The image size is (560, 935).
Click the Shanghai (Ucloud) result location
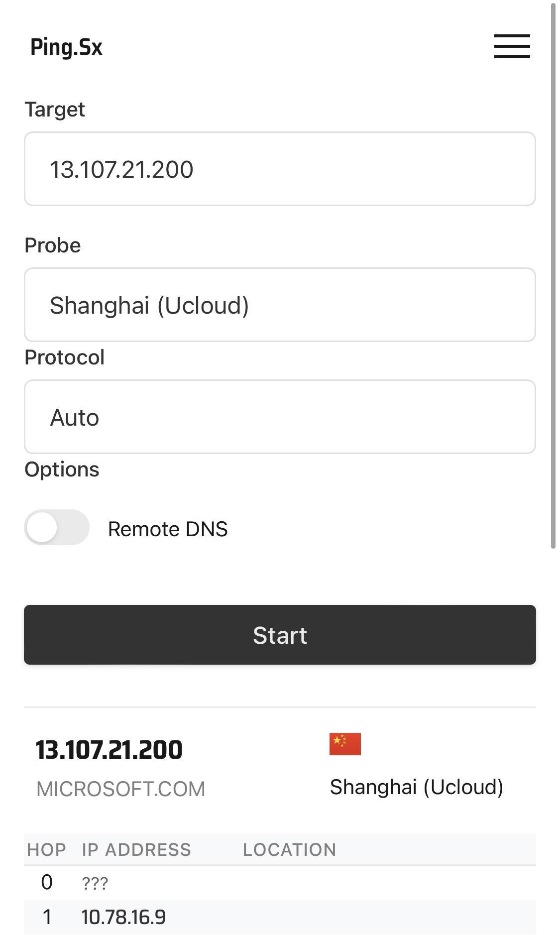coord(416,787)
